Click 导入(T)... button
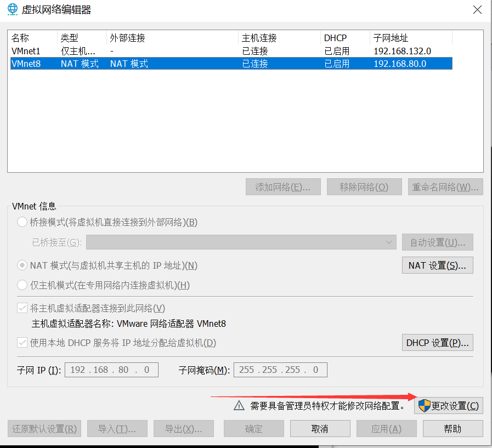This screenshot has height=448, width=492. (x=117, y=429)
